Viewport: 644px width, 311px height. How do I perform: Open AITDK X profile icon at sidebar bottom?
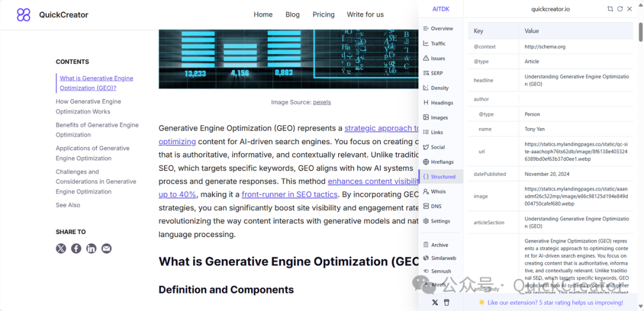(435, 303)
